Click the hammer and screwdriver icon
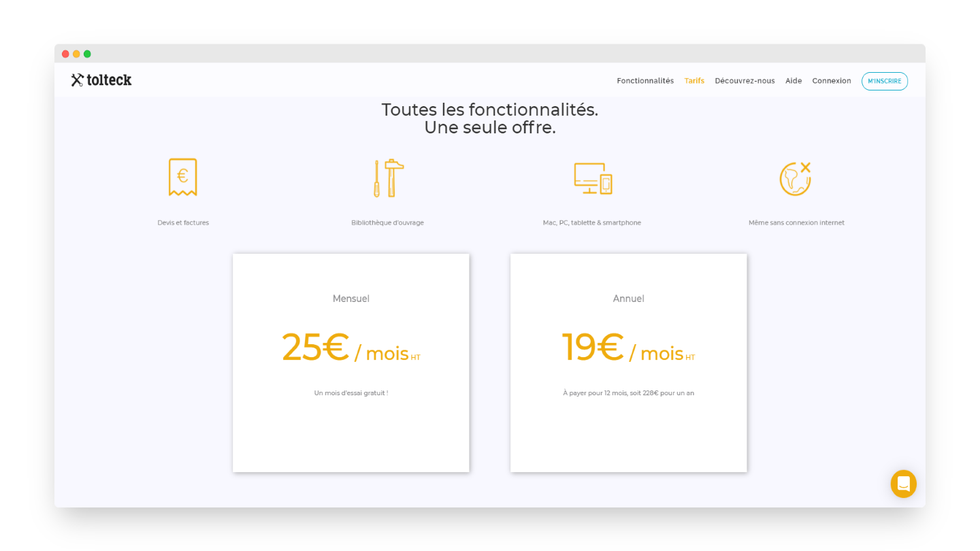This screenshot has height=551, width=980. pyautogui.click(x=388, y=178)
